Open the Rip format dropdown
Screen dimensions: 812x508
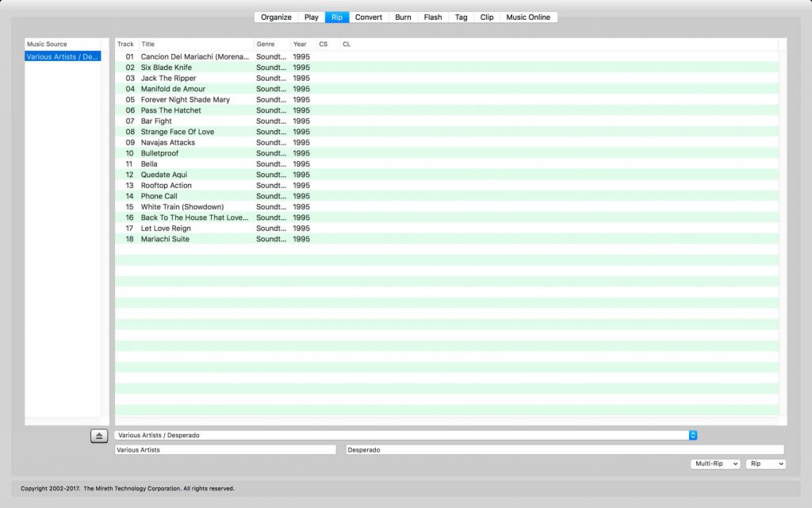click(x=764, y=463)
